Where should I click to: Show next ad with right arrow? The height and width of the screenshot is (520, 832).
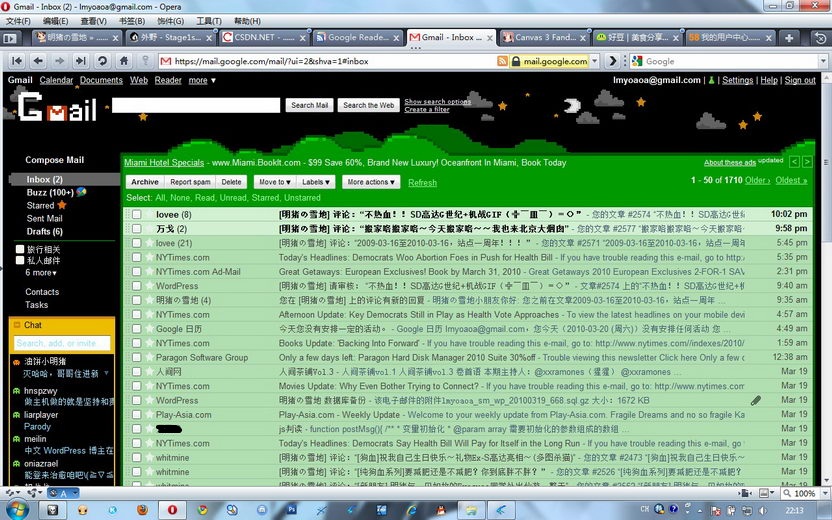807,162
